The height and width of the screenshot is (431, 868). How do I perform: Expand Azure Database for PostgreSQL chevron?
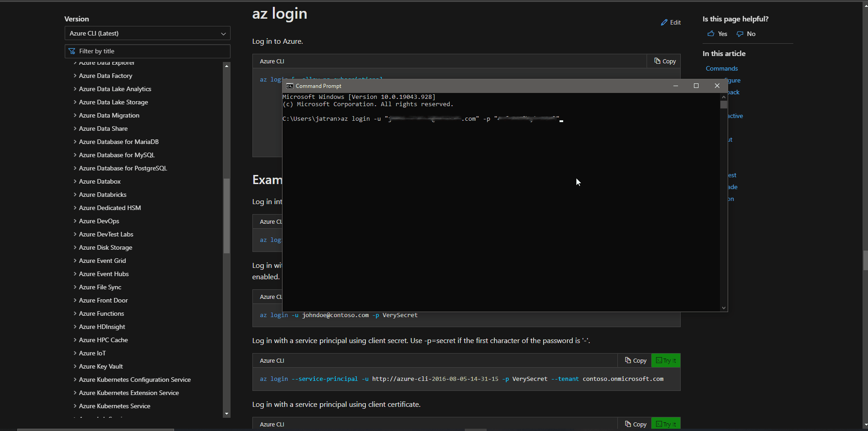[x=75, y=168]
